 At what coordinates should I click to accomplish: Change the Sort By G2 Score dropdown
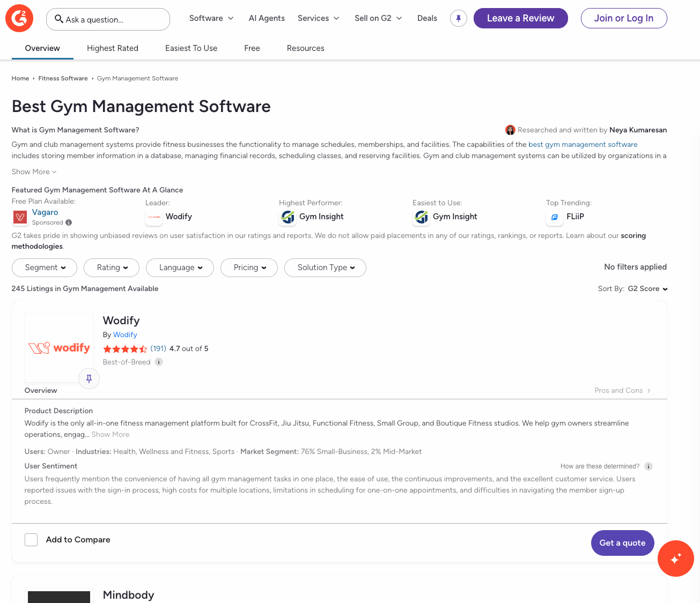click(647, 288)
